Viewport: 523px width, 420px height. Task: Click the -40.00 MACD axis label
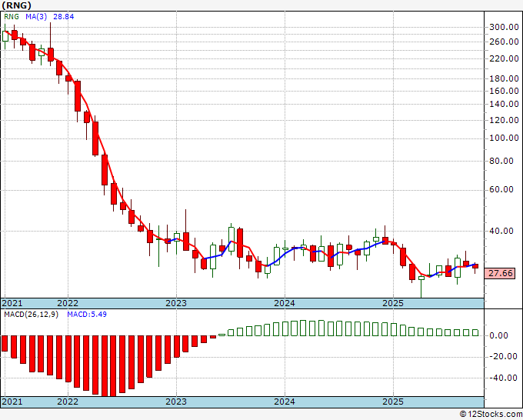click(x=504, y=378)
